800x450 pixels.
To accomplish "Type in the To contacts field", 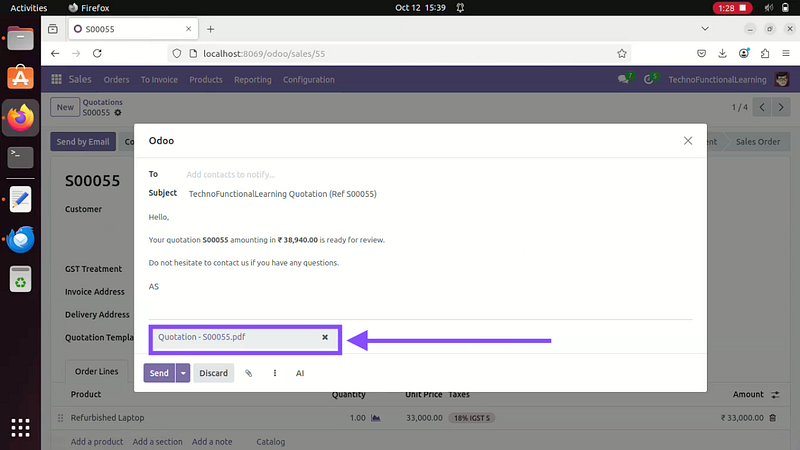I will click(400, 174).
